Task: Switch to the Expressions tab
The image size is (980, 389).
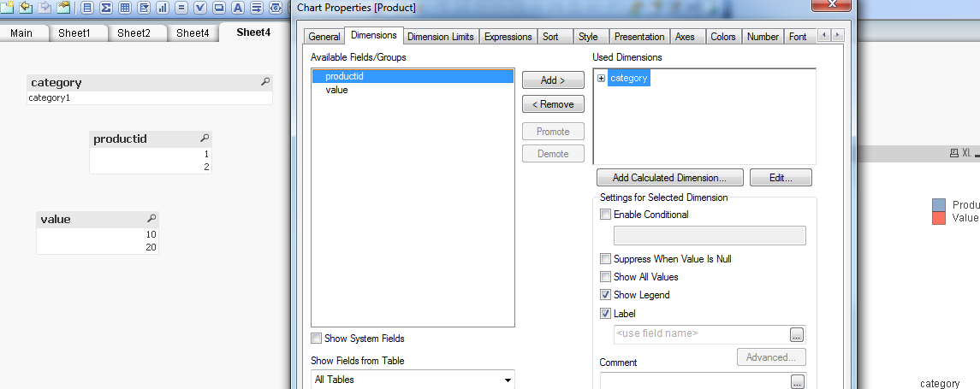Action: 508,37
